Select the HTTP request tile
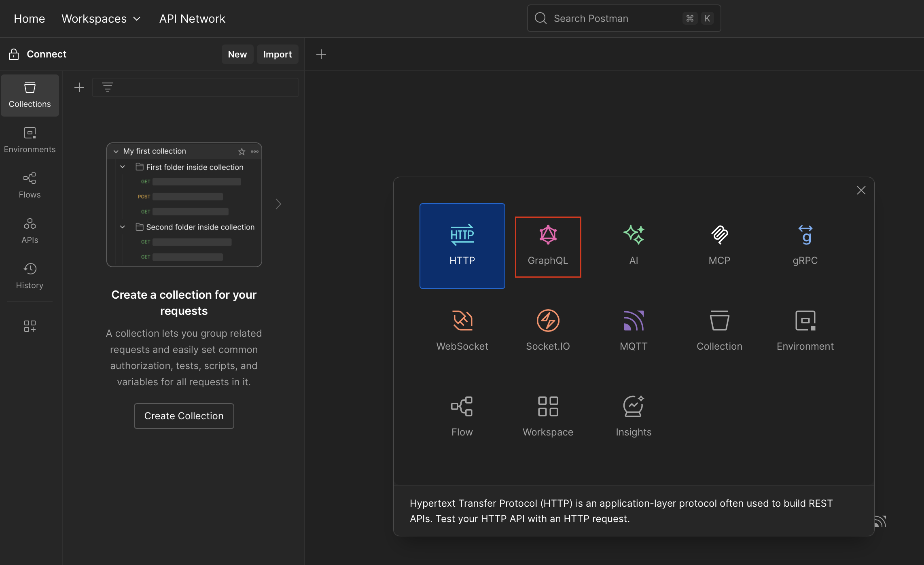Image resolution: width=924 pixels, height=565 pixels. pos(462,246)
